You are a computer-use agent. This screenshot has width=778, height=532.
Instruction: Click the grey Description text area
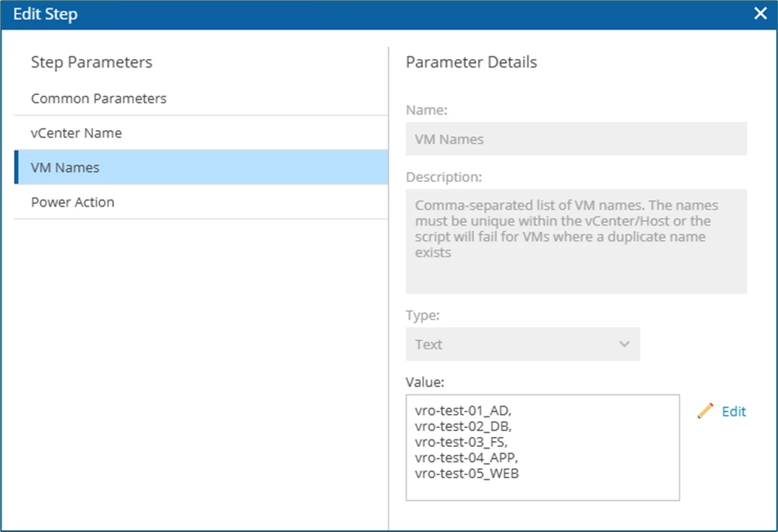pos(576,241)
